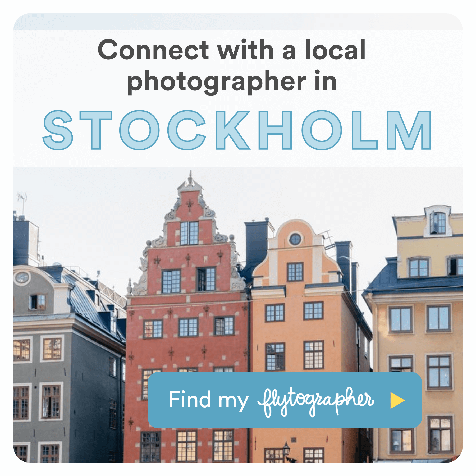Click the letter S in STOCKHOLM

(58, 130)
